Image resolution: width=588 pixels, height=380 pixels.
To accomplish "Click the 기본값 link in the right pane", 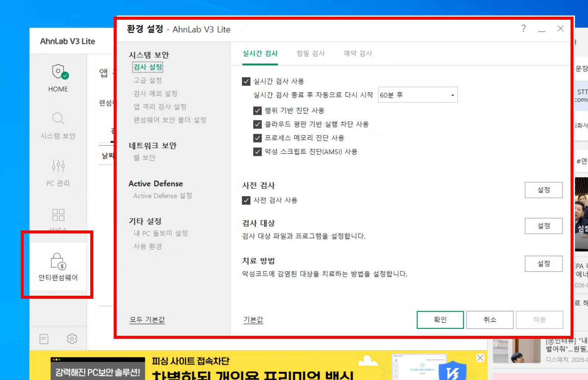I will click(x=253, y=320).
